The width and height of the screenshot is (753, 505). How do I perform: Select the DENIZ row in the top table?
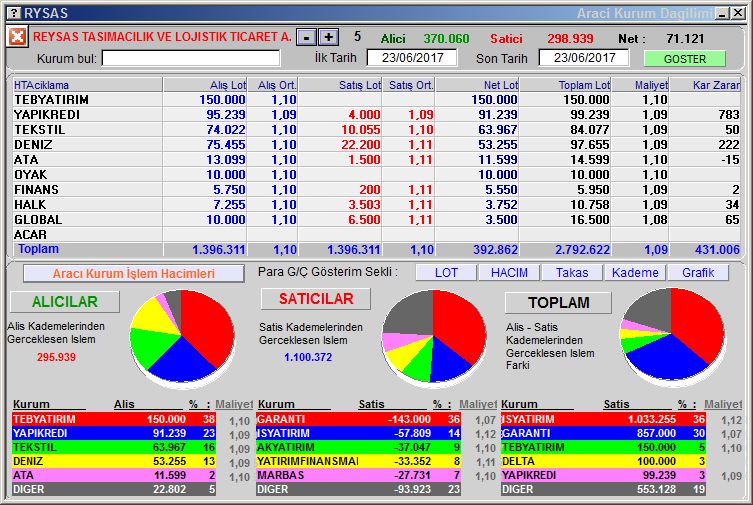coord(376,144)
